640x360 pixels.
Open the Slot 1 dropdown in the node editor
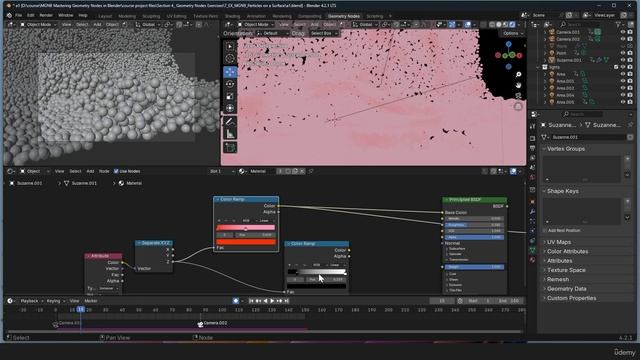tap(222, 171)
